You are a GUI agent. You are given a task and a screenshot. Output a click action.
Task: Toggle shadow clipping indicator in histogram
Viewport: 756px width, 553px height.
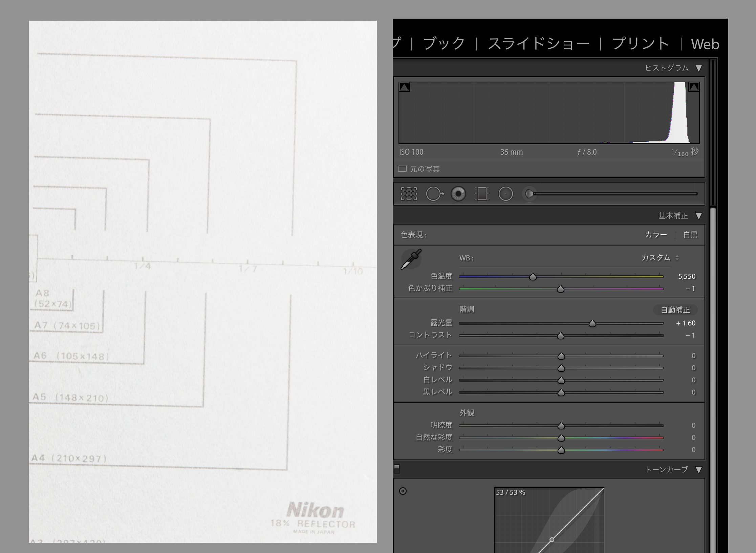[404, 87]
